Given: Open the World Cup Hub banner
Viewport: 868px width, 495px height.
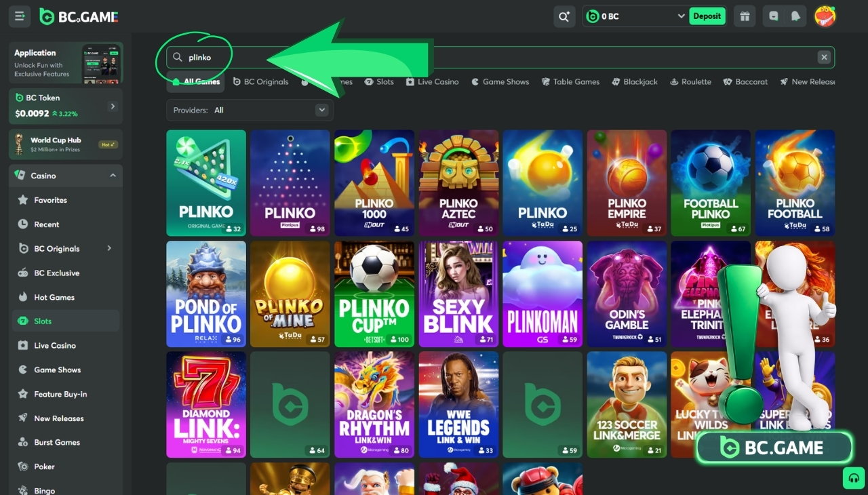Looking at the screenshot, I should tap(66, 144).
